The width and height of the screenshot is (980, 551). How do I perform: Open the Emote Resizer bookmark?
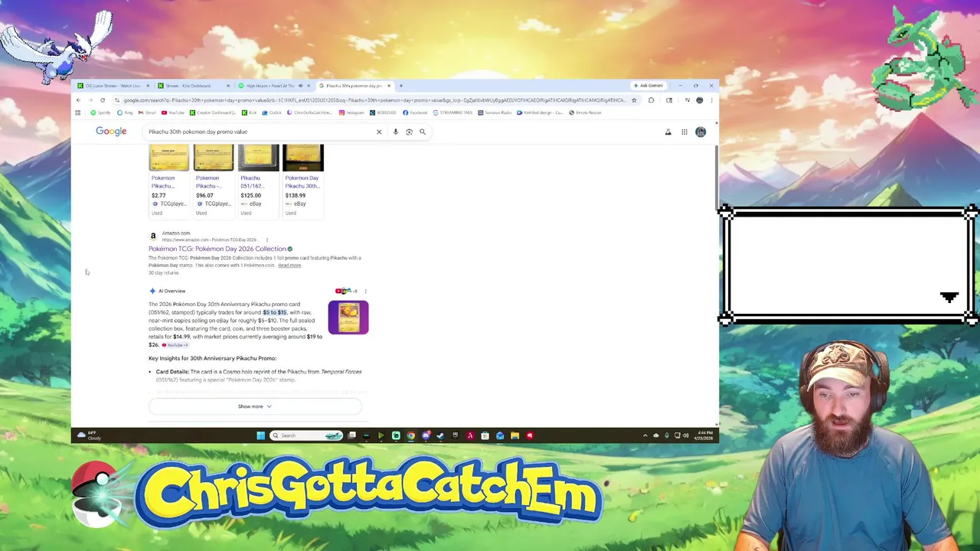(x=586, y=112)
